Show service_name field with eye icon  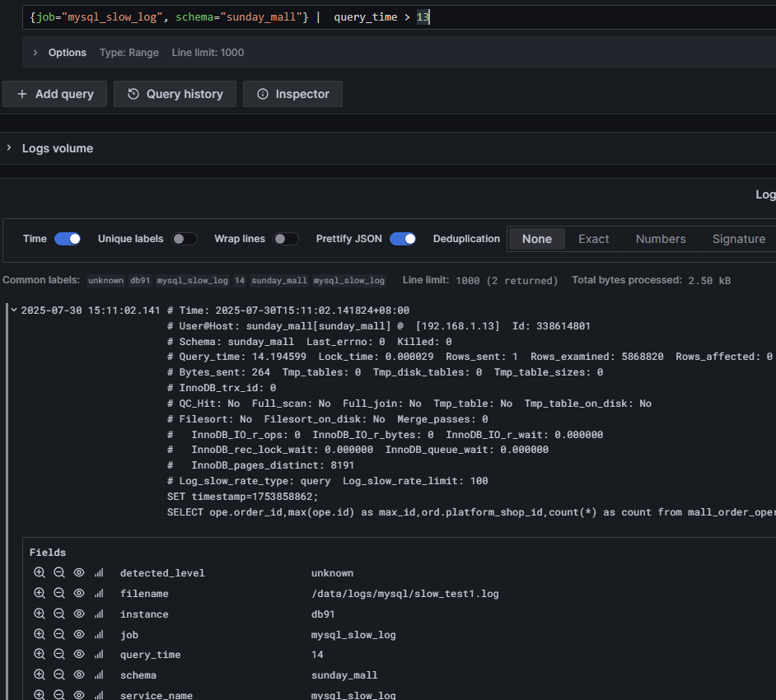79,694
